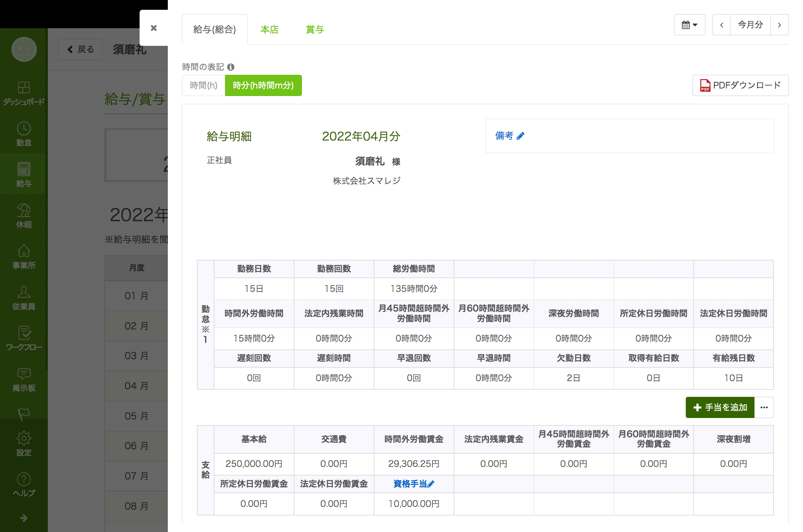Go to previous month with left chevron
This screenshot has width=803, height=532.
tap(721, 24)
